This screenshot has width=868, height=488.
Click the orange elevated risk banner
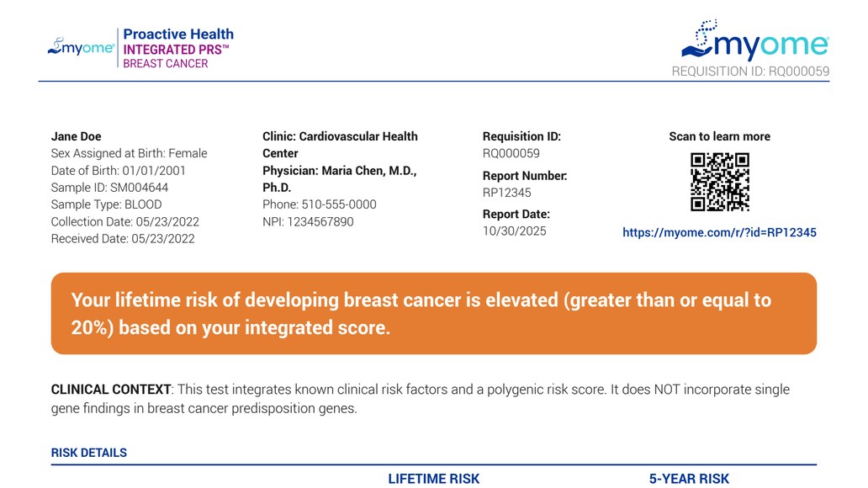click(433, 313)
